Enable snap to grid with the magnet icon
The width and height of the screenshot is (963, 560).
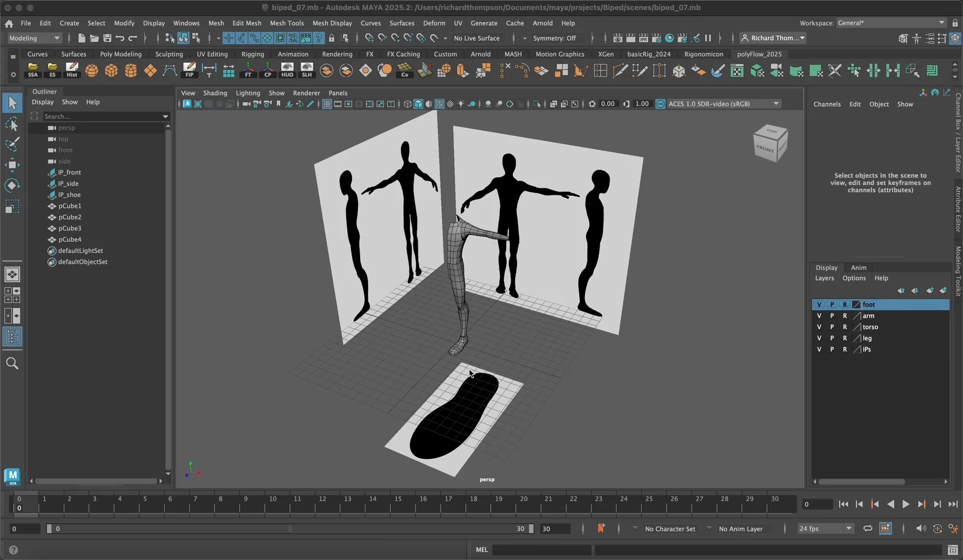369,38
